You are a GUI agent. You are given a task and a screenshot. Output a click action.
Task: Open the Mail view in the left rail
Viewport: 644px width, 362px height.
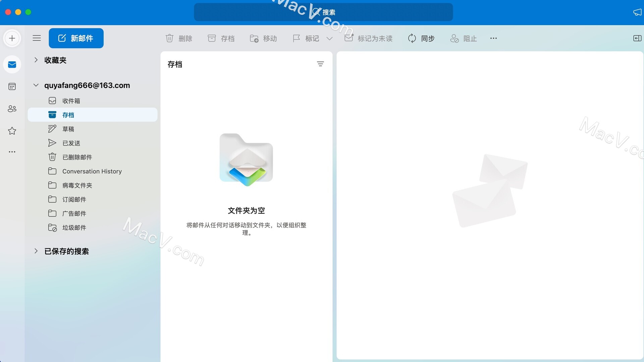tap(12, 64)
